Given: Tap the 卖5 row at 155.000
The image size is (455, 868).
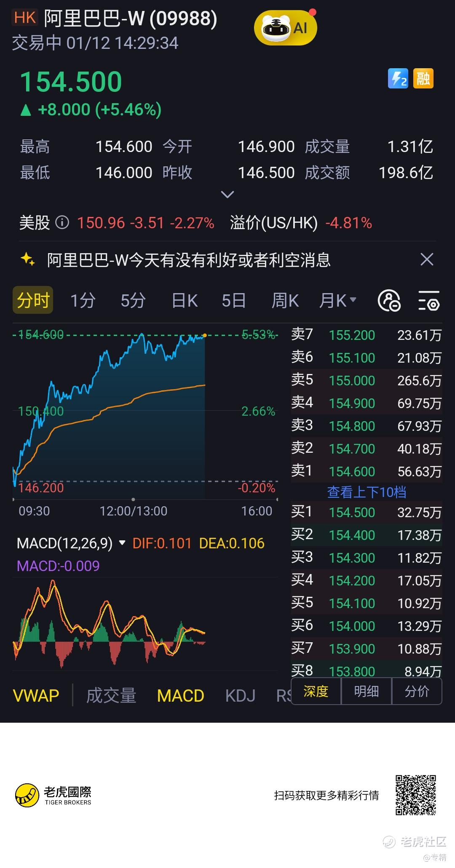Looking at the screenshot, I should click(367, 380).
